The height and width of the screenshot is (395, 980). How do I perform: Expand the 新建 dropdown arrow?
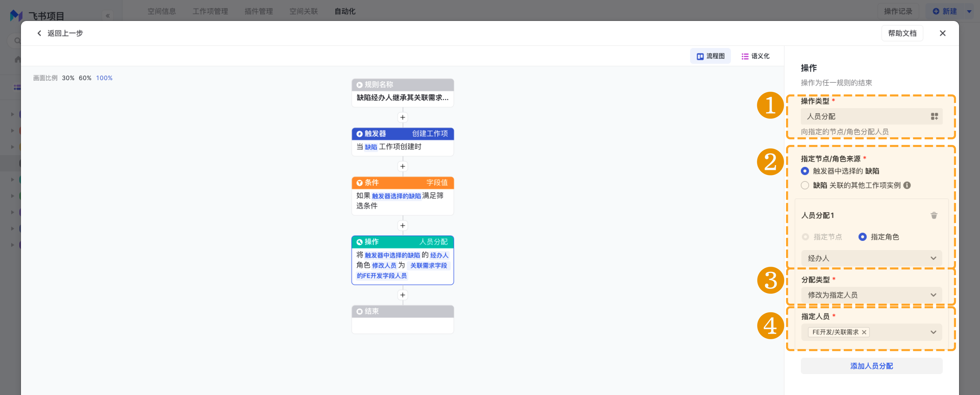[x=969, y=11]
